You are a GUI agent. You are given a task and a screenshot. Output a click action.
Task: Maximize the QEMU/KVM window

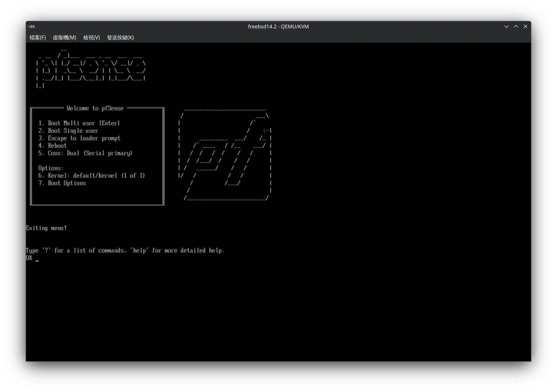tap(516, 26)
